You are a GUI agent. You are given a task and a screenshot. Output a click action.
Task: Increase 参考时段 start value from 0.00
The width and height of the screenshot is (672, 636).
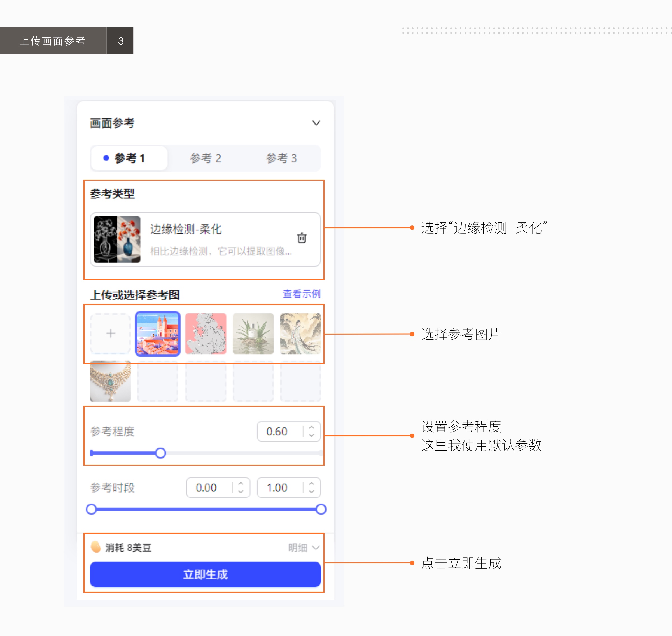click(241, 484)
